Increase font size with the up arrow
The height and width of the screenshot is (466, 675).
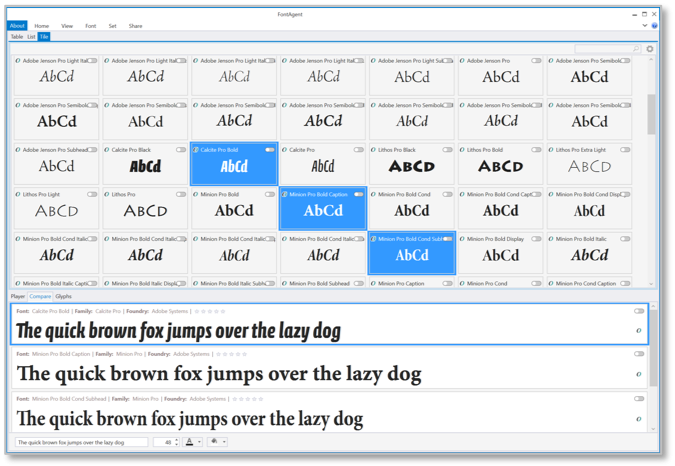tap(176, 440)
